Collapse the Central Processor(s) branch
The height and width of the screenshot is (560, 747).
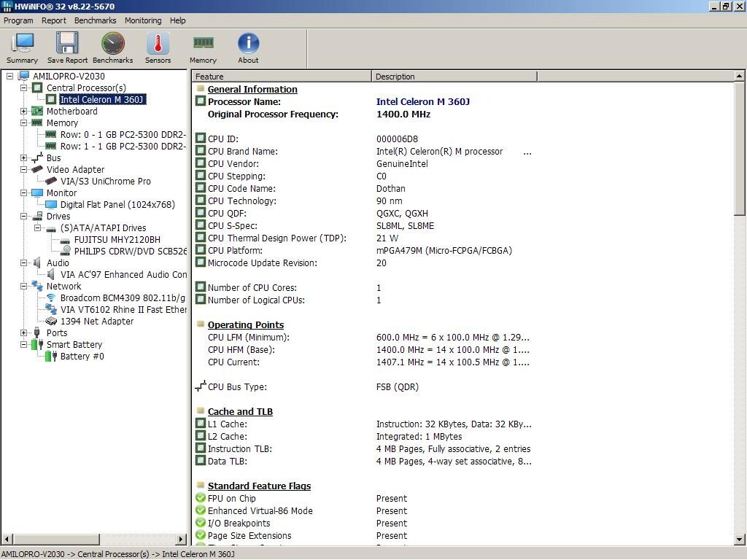coord(23,87)
